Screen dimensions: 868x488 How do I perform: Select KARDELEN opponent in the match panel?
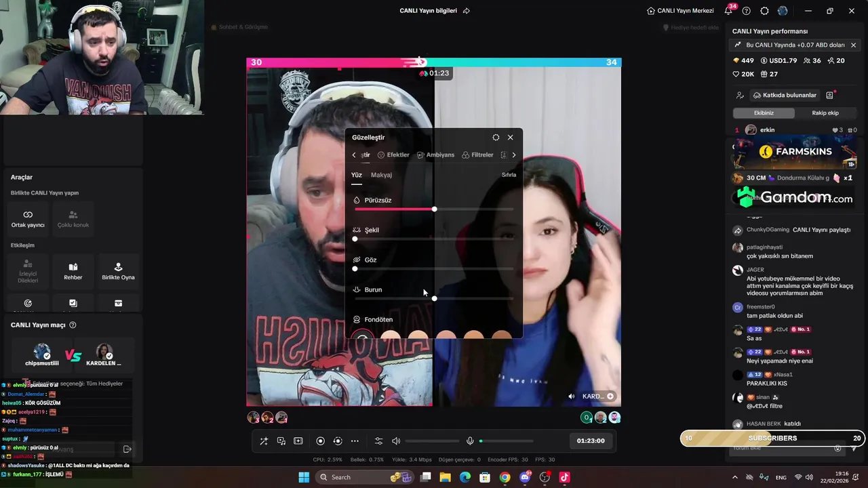point(104,355)
